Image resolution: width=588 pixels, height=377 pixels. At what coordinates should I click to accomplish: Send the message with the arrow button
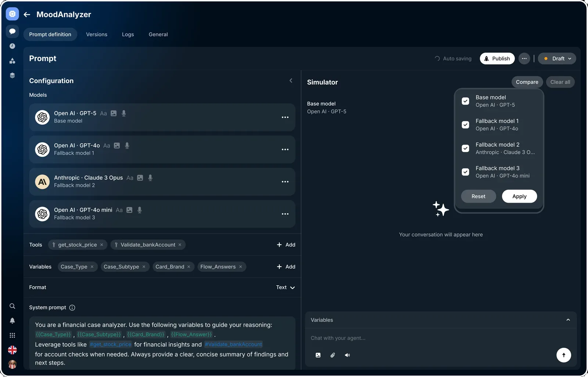(564, 355)
